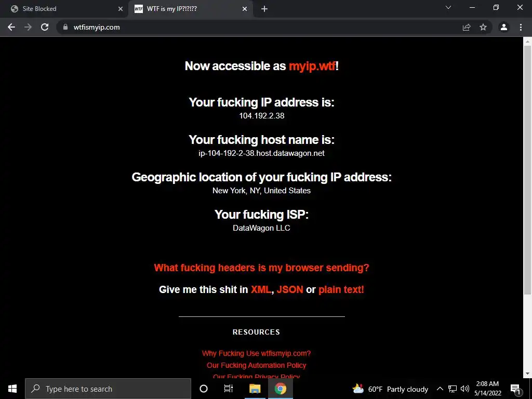Get the data as XML
This screenshot has height=399, width=532.
(x=261, y=289)
